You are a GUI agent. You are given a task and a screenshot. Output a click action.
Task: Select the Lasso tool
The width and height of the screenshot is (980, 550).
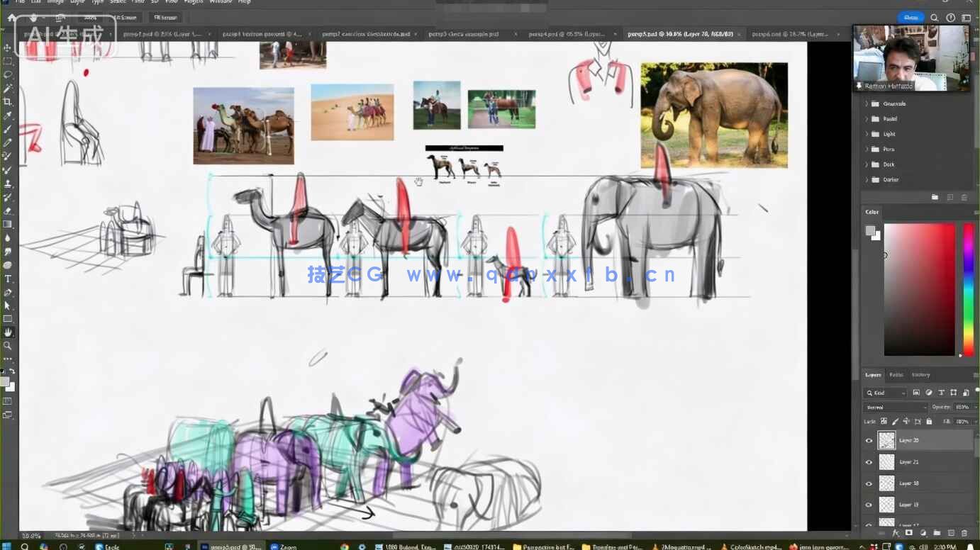coord(8,74)
